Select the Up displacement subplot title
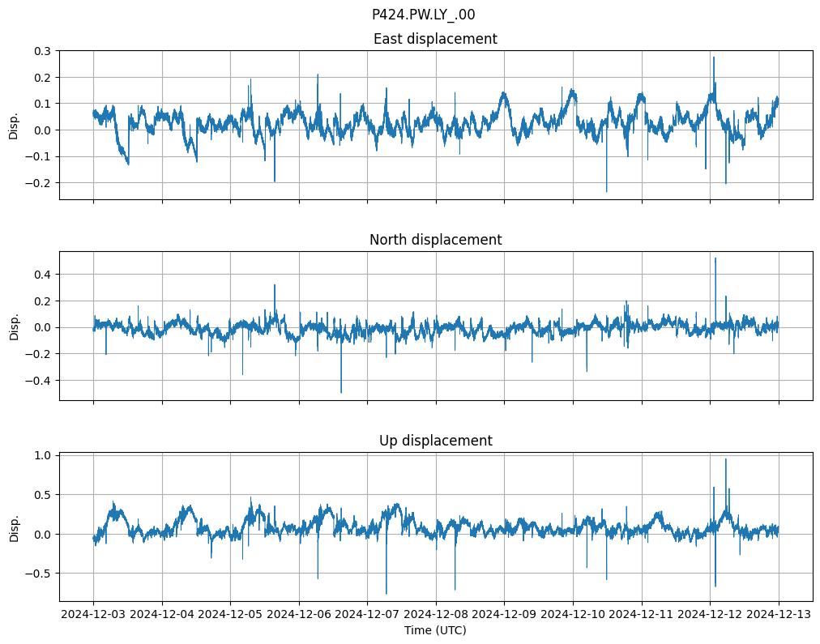 (435, 441)
